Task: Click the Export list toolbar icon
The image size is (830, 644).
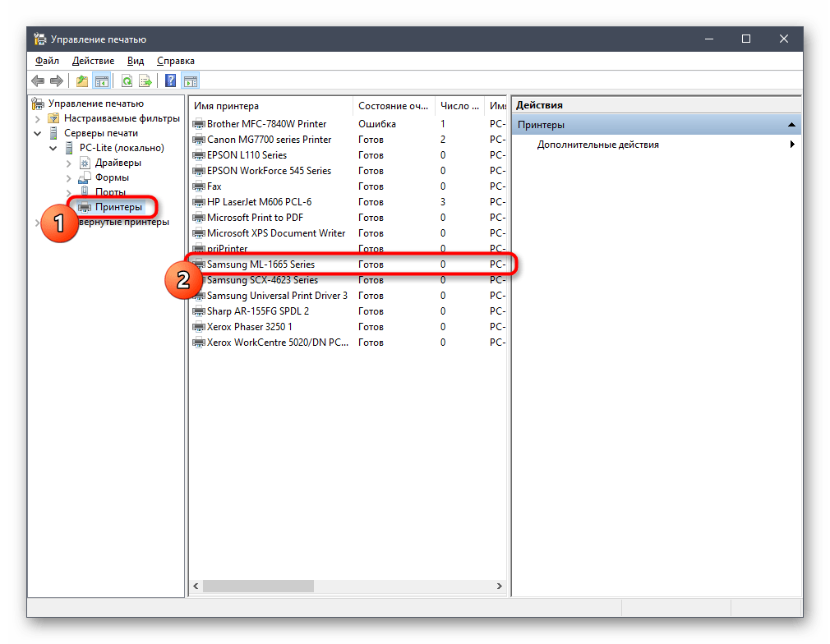Action: [145, 80]
